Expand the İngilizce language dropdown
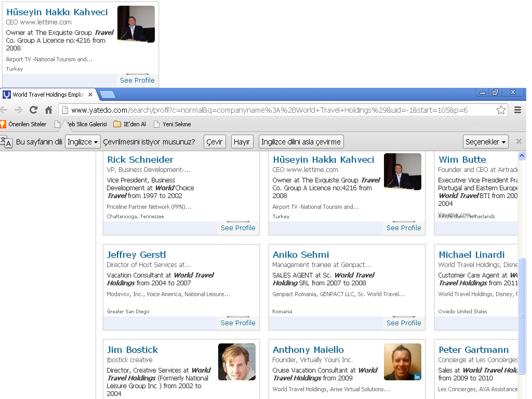 pyautogui.click(x=83, y=142)
